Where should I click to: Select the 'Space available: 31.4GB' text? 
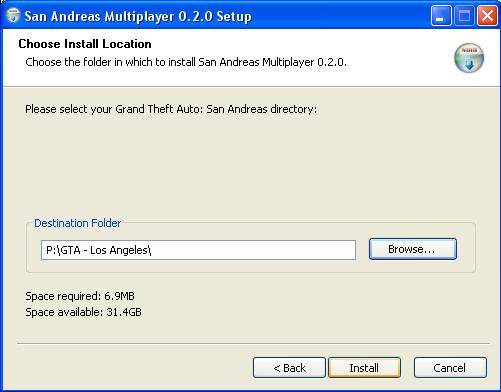point(83,312)
